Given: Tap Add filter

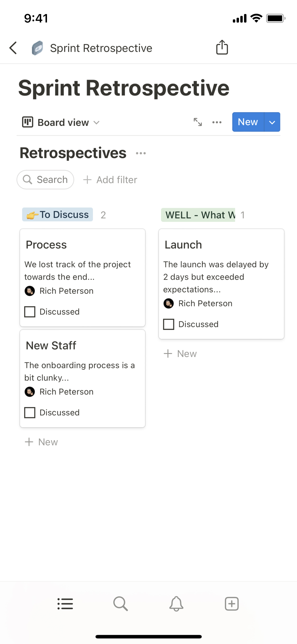Looking at the screenshot, I should coord(110,180).
